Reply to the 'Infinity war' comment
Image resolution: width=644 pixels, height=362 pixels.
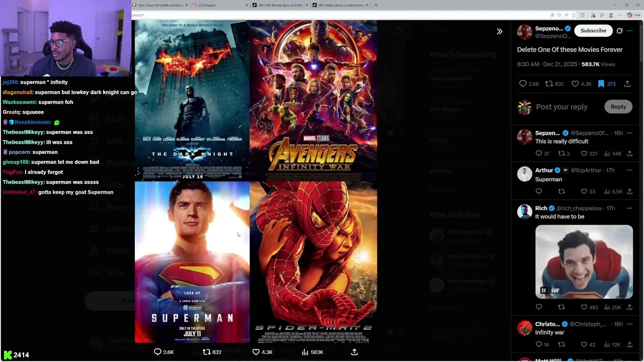pyautogui.click(x=542, y=344)
